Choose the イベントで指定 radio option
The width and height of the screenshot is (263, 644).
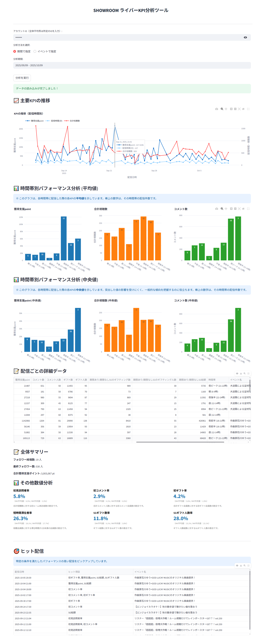click(x=35, y=52)
